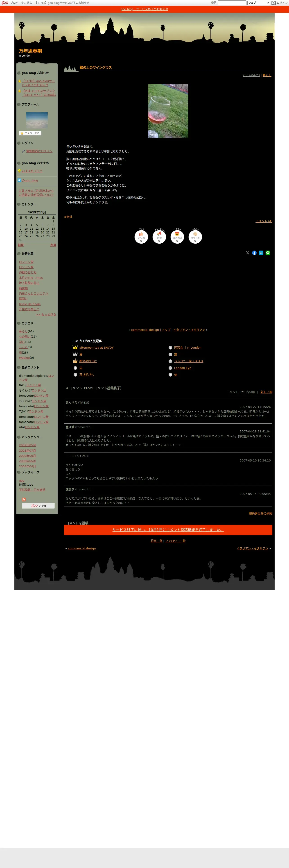Click the star icon beside the 11/18 notice

(x=20, y=81)
